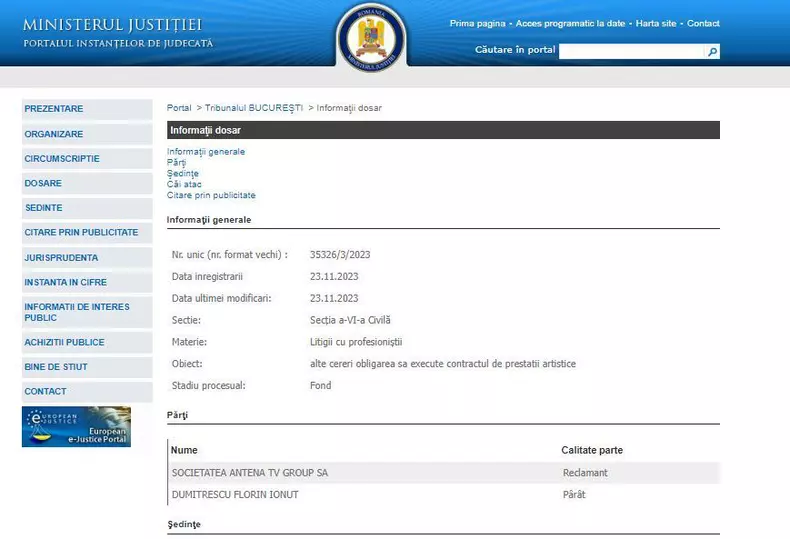Click the Pârât cell

click(574, 495)
